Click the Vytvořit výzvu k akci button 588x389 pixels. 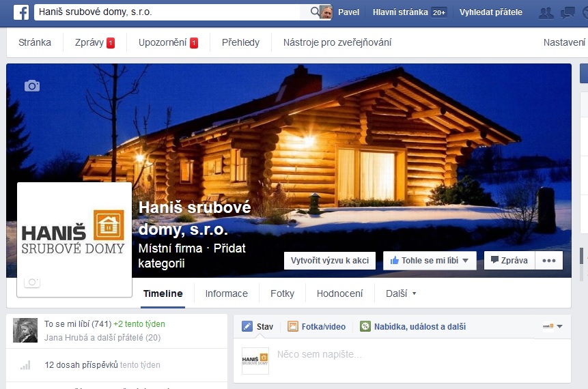pos(330,261)
